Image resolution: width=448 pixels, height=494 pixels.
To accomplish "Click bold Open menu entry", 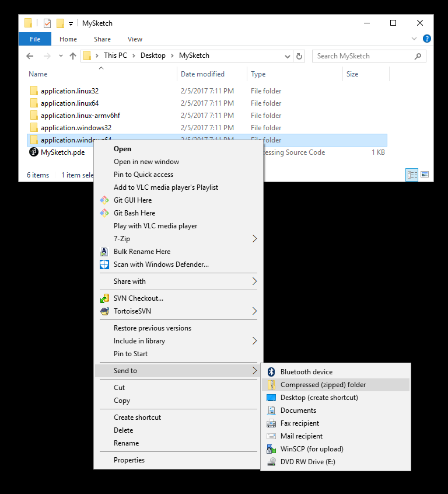I will [x=178, y=149].
